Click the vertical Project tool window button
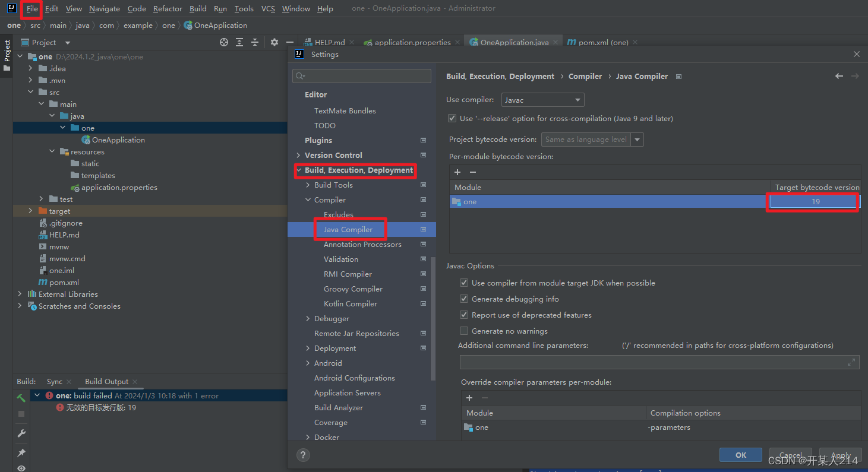 (x=7, y=55)
